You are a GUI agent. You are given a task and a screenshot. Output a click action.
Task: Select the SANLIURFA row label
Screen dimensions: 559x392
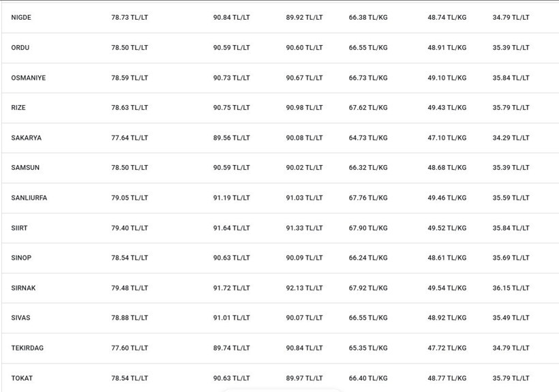29,198
